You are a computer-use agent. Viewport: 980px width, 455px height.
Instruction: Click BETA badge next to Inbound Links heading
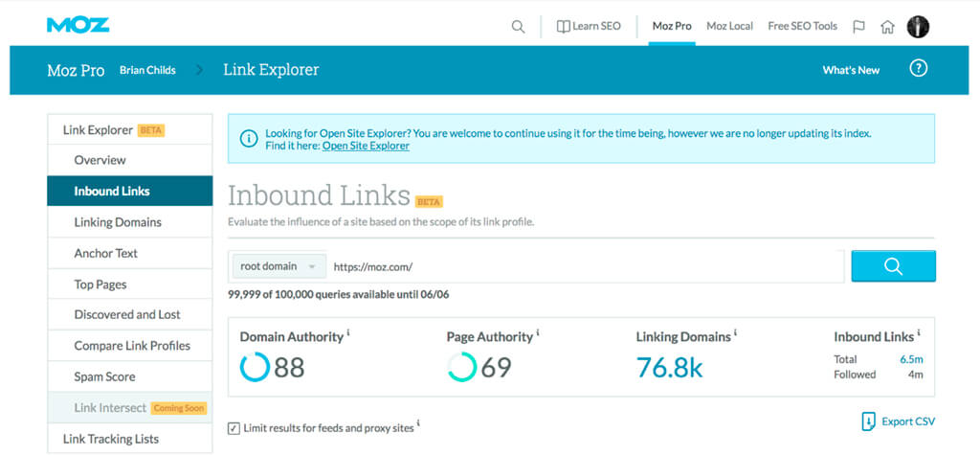(x=429, y=201)
